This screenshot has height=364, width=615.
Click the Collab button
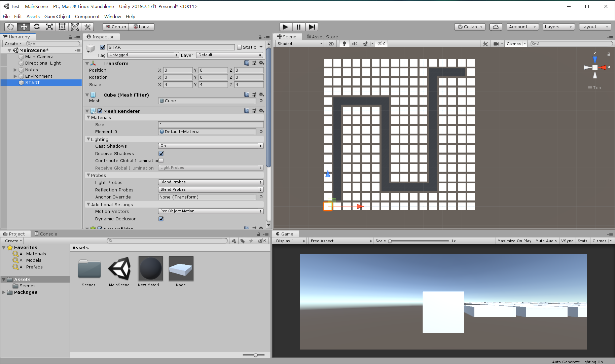coord(470,27)
